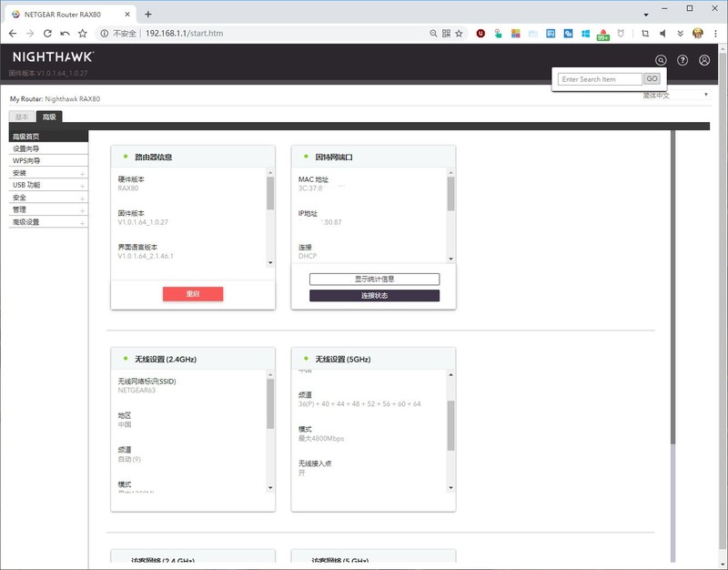Click the 因特网端口 panel title
728x570 pixels.
334,157
